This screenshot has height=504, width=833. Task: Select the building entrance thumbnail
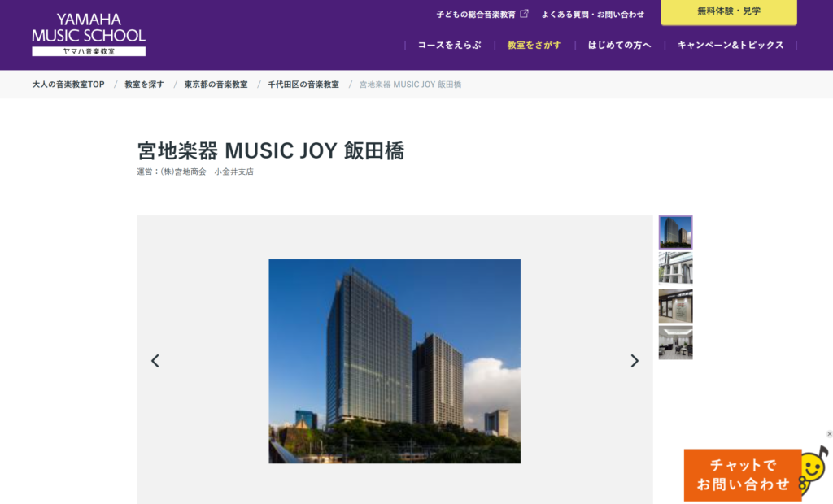(676, 269)
